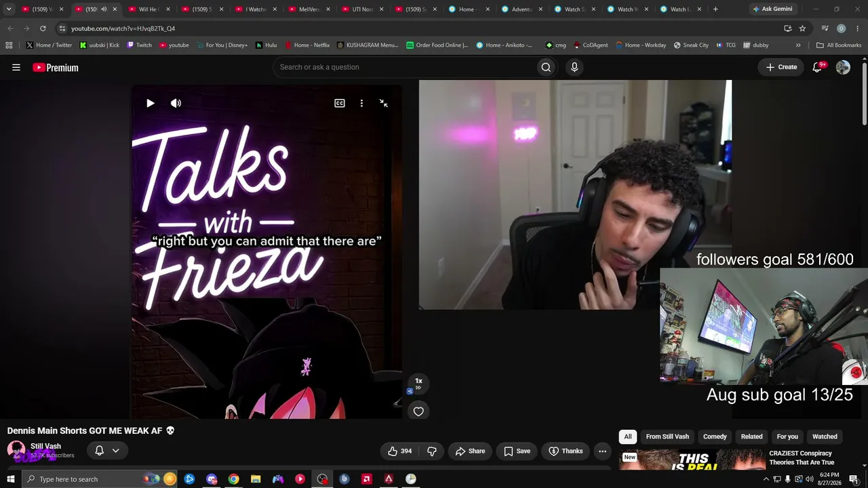Image resolution: width=868 pixels, height=488 pixels.
Task: Reload the page
Action: coord(43,28)
